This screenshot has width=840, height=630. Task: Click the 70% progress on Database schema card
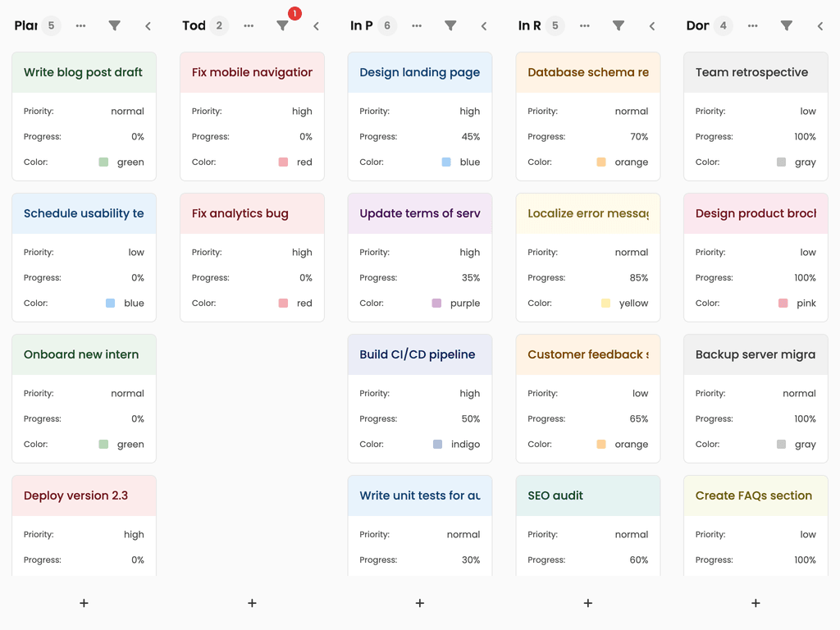pyautogui.click(x=639, y=137)
